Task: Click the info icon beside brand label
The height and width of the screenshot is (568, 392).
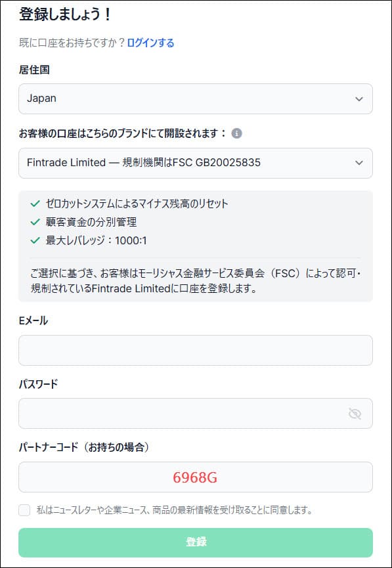Action: click(x=236, y=133)
